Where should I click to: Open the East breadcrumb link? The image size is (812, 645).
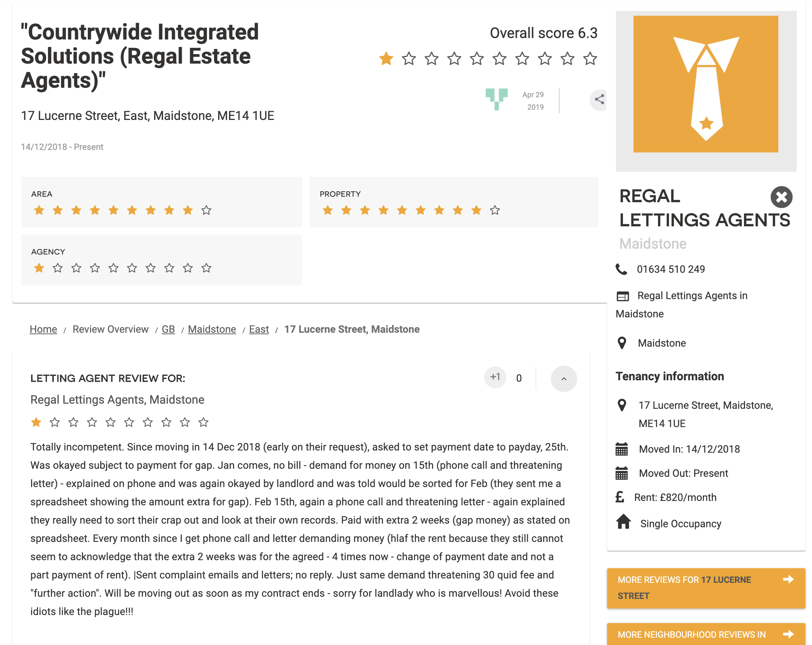click(x=259, y=329)
